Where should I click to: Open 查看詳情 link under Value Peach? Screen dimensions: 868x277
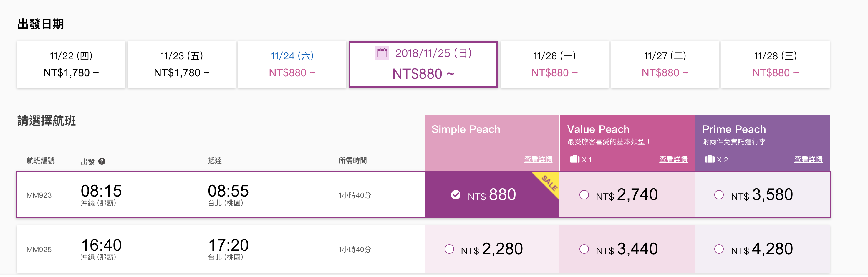click(x=673, y=160)
